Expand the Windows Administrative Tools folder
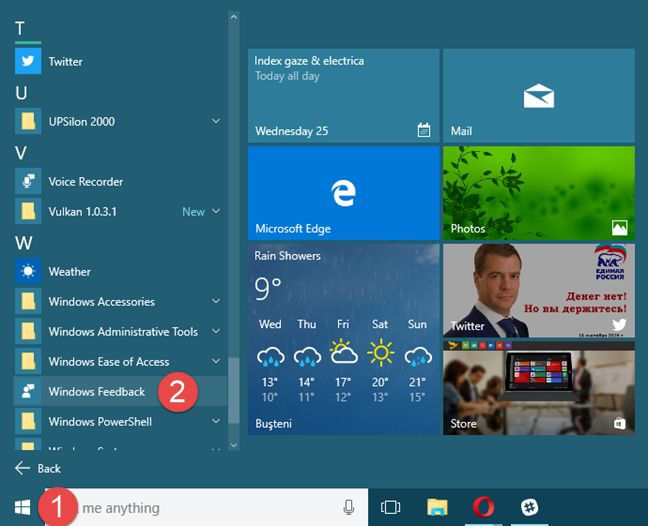 (216, 332)
